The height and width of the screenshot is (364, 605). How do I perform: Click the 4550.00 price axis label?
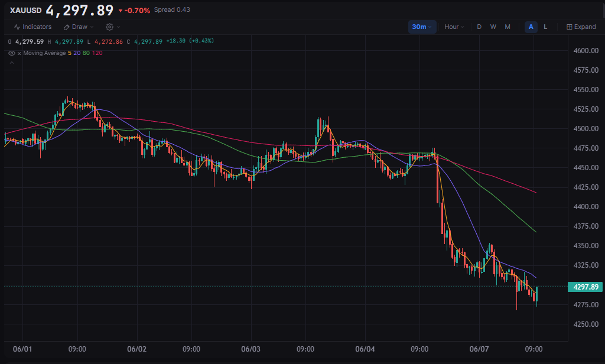pyautogui.click(x=586, y=90)
